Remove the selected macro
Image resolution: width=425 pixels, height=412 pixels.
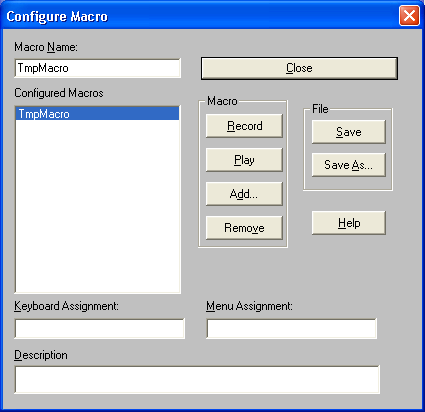(244, 228)
